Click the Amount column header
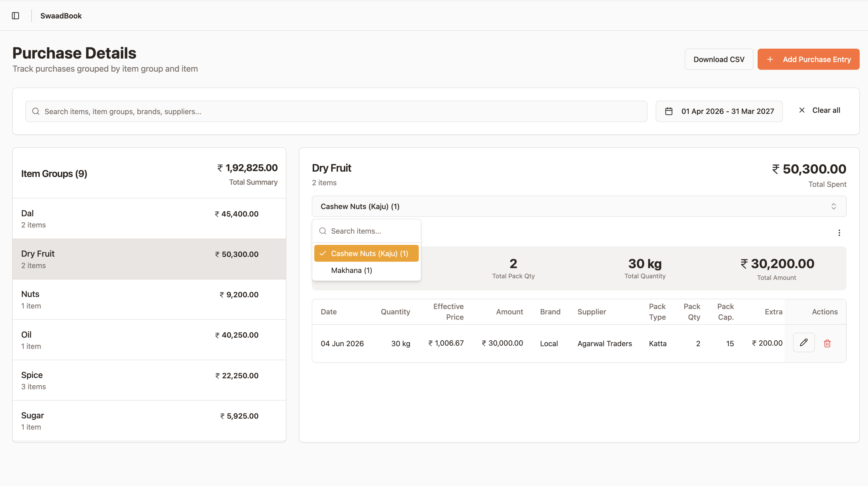 pyautogui.click(x=509, y=312)
